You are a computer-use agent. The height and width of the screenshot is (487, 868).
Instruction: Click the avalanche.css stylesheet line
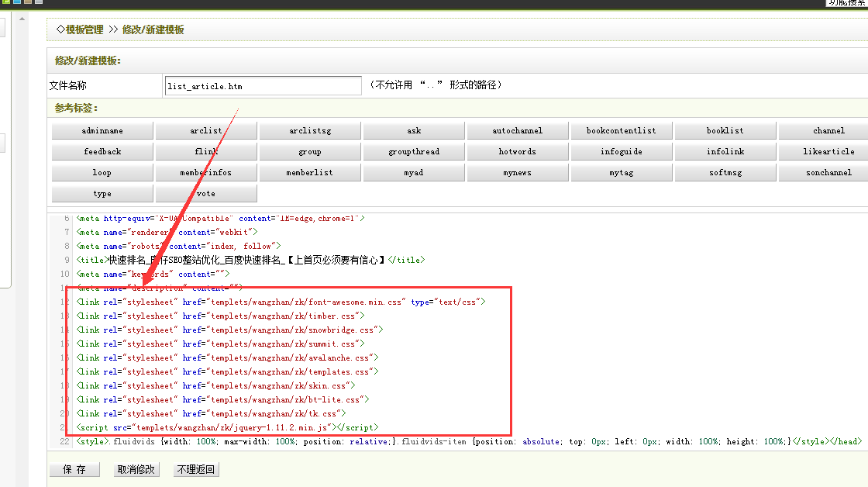[x=228, y=358]
